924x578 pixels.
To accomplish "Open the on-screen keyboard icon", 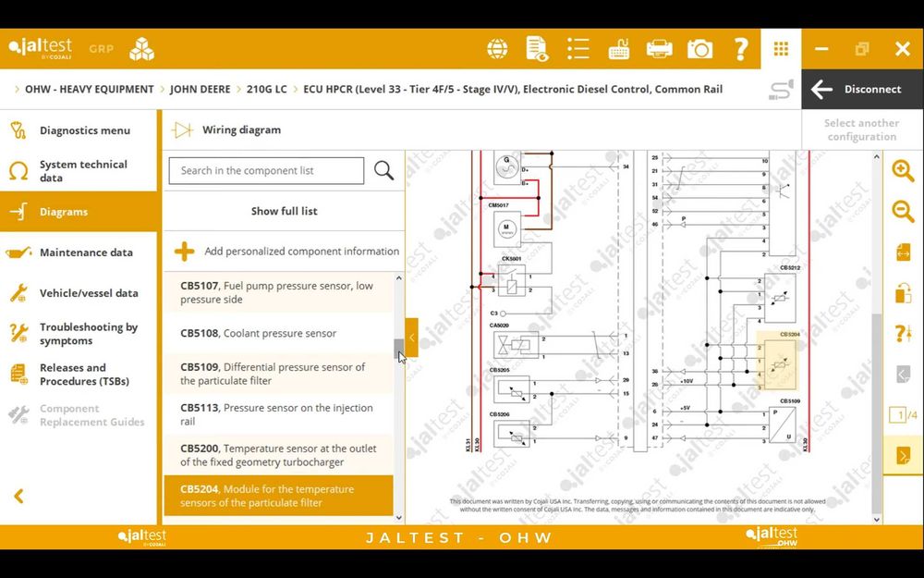I will tap(619, 49).
